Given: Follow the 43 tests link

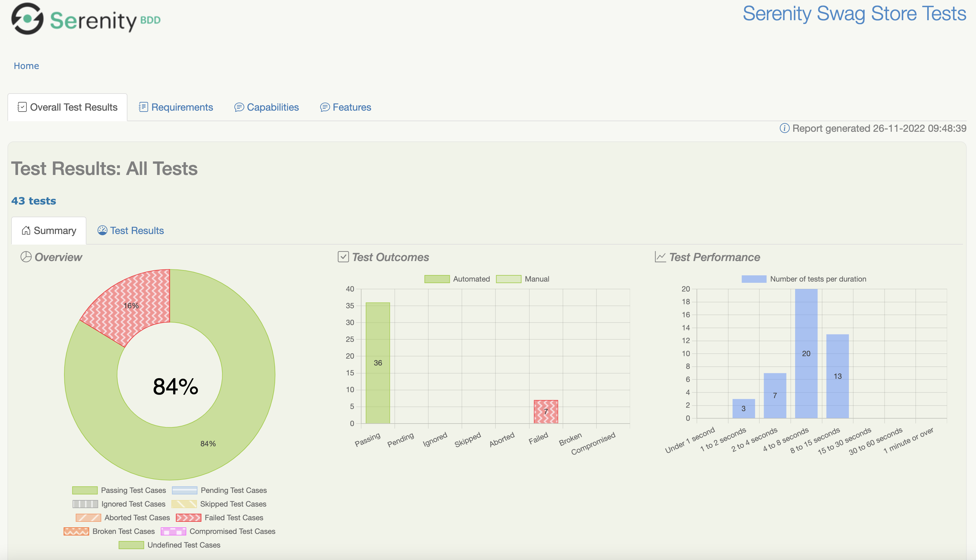Looking at the screenshot, I should (34, 200).
